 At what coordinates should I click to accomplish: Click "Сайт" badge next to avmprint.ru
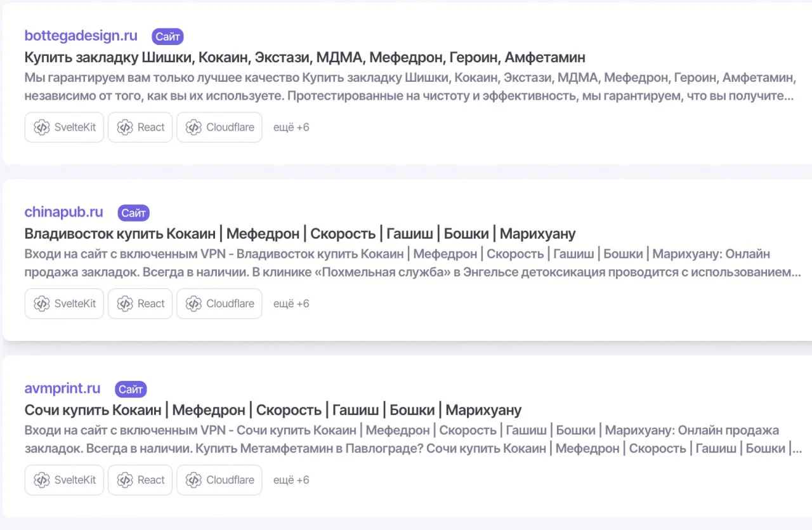[131, 389]
